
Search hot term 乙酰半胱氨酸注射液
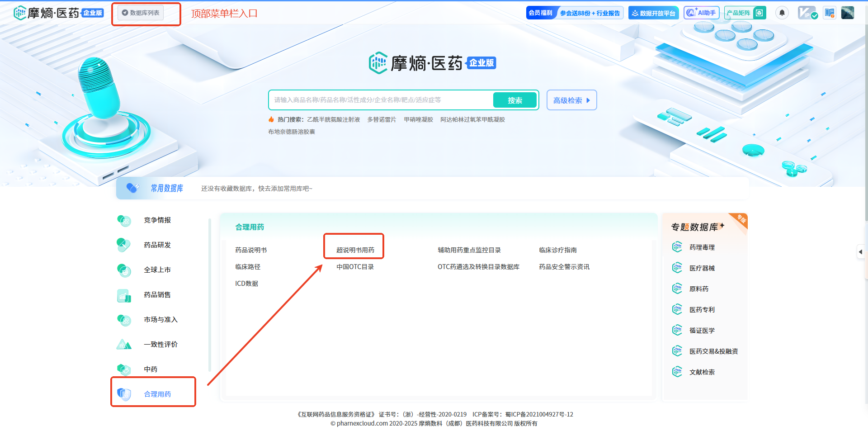point(334,119)
